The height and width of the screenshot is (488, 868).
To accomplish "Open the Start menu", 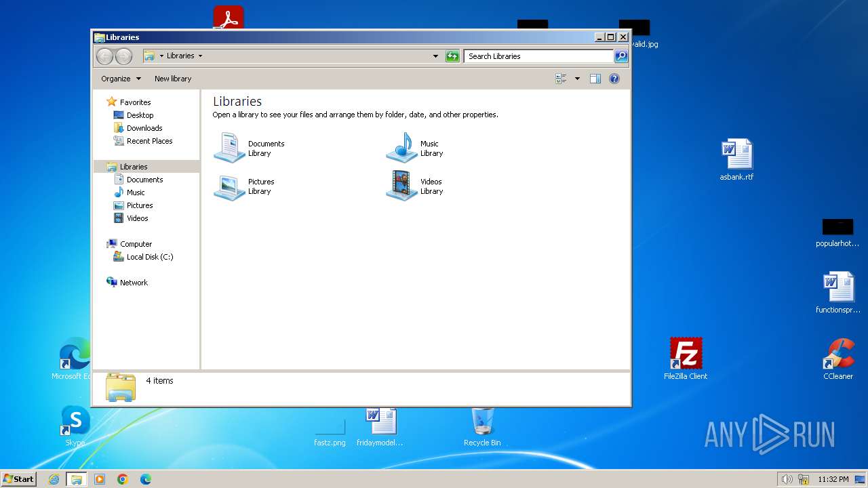I will [x=19, y=479].
